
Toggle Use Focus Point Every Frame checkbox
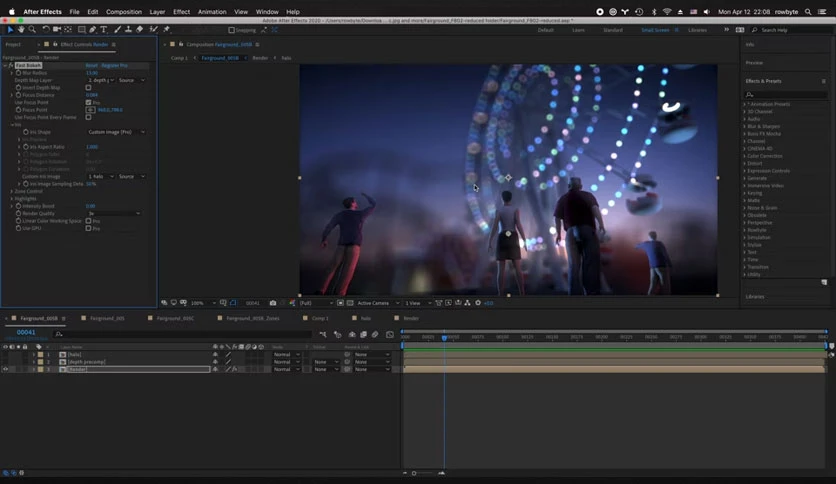pyautogui.click(x=89, y=117)
